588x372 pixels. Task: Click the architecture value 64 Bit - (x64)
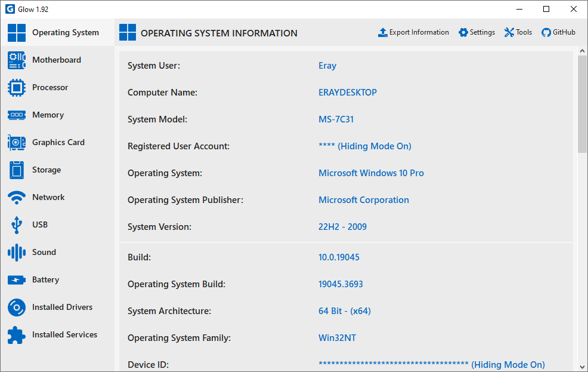point(345,311)
